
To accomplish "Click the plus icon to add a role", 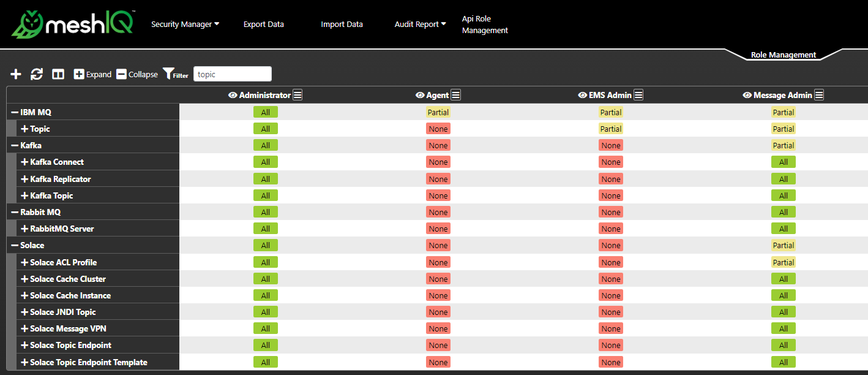I will coord(15,74).
